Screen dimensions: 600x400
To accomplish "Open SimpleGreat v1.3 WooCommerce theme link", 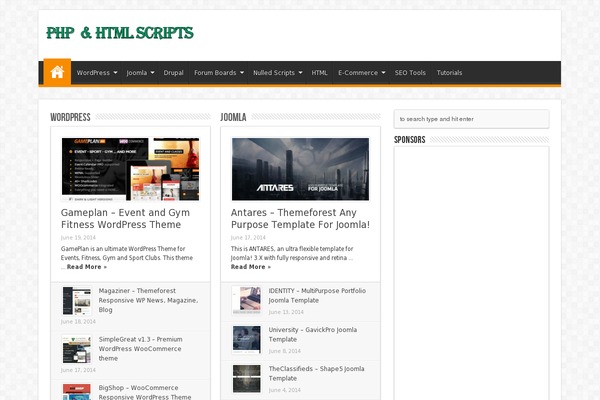I will (140, 349).
